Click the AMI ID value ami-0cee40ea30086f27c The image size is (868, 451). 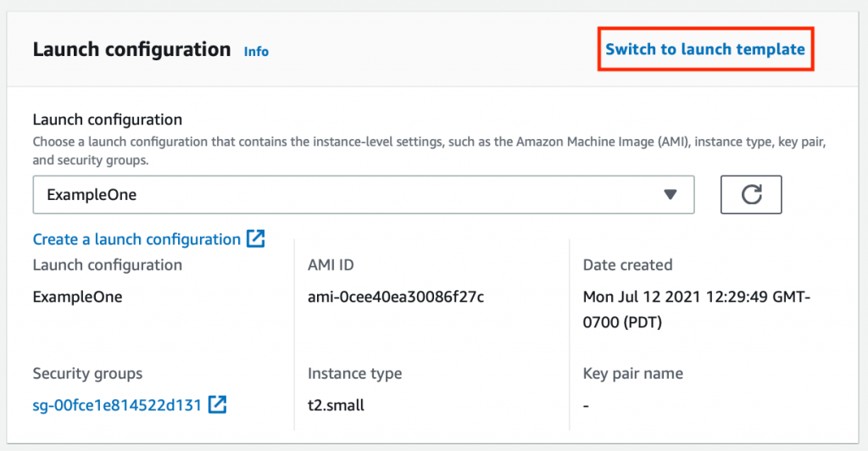[396, 298]
